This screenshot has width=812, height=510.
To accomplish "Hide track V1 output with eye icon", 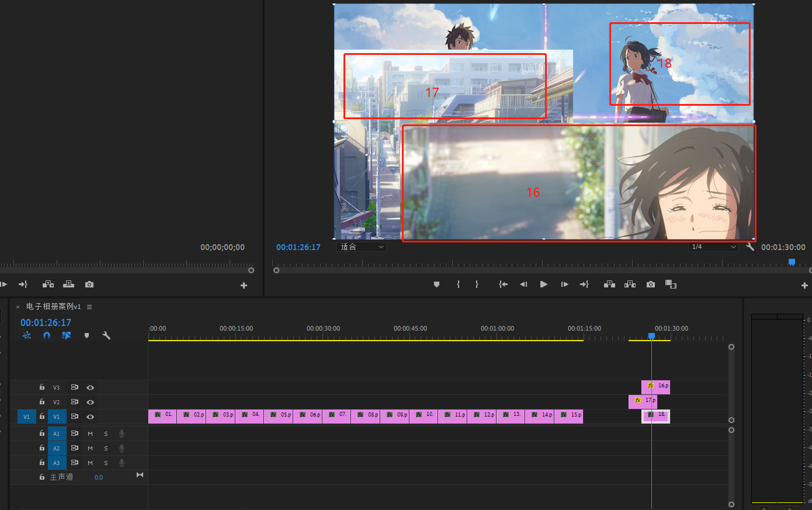I will 91,417.
